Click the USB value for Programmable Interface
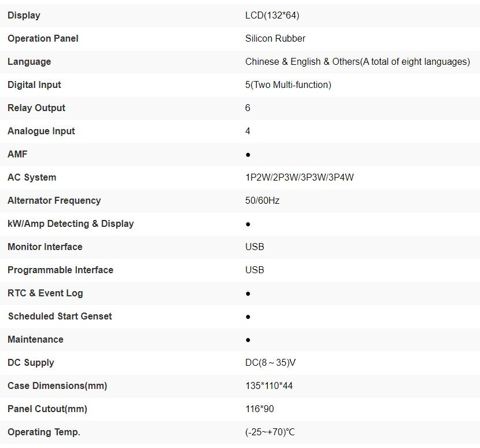The height and width of the screenshot is (448, 480). 254,270
